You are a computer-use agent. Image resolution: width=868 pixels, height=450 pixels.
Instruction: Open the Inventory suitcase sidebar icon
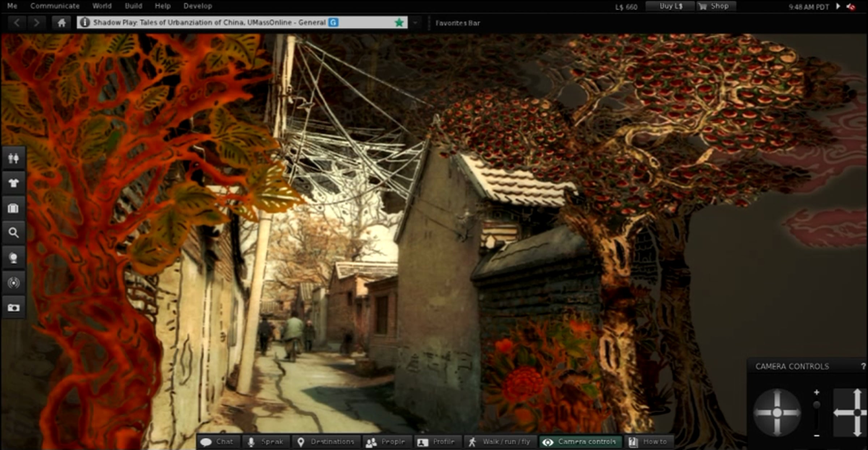click(14, 208)
